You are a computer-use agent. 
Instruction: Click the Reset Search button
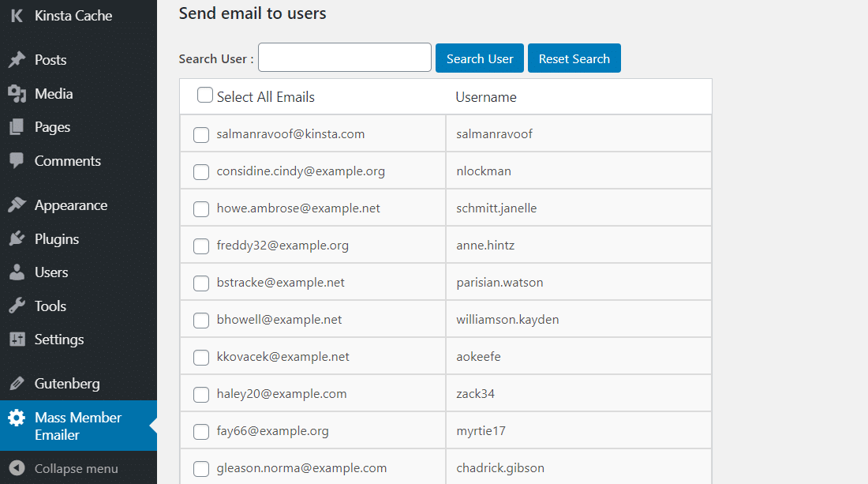pos(574,58)
